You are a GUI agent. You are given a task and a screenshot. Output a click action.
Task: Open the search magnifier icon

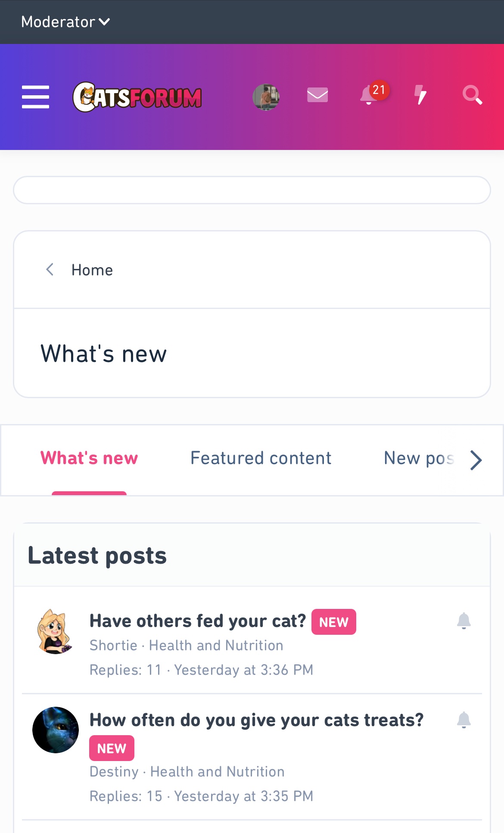tap(472, 95)
